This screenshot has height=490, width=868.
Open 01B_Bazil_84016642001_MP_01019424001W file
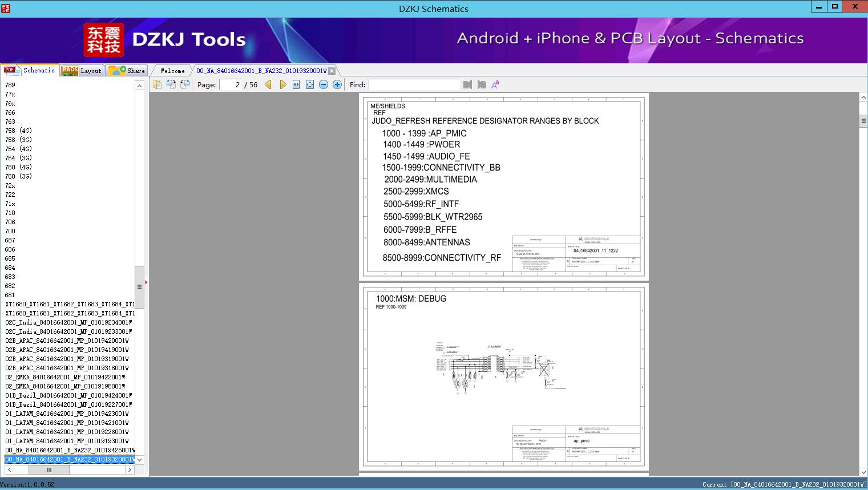click(68, 395)
